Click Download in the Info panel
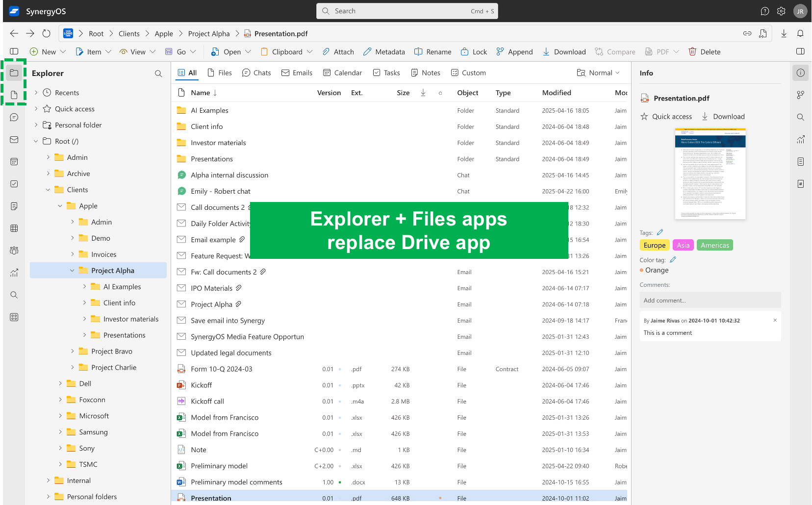The height and width of the screenshot is (505, 812). pyautogui.click(x=723, y=117)
